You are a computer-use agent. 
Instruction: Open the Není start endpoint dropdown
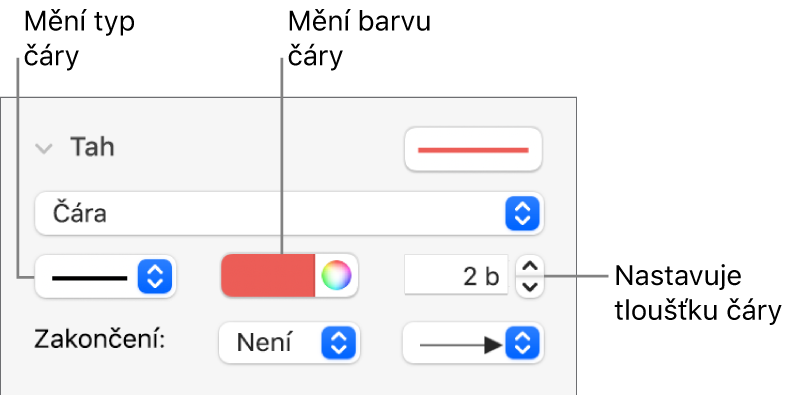289,343
